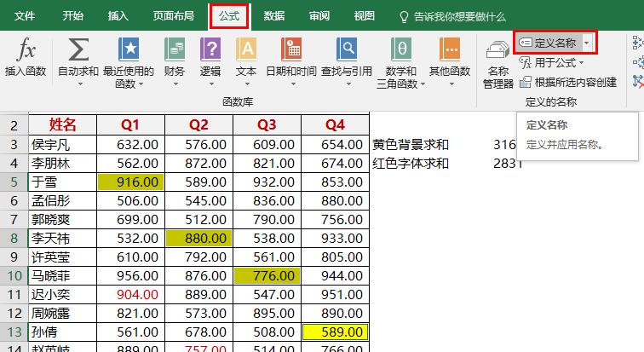
Task: Switch to the Insert (插入) tab
Action: click(x=118, y=16)
